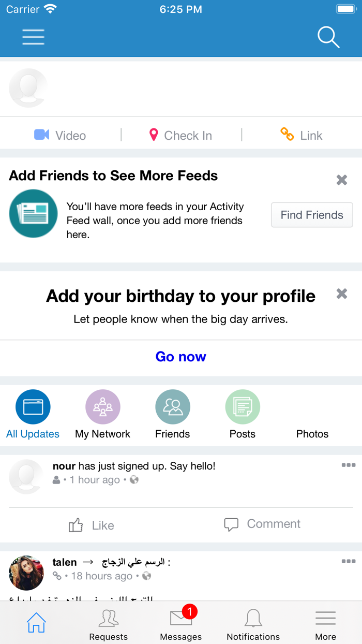The image size is (362, 644).
Task: Open the Notifications bell tab
Action: pos(253,624)
